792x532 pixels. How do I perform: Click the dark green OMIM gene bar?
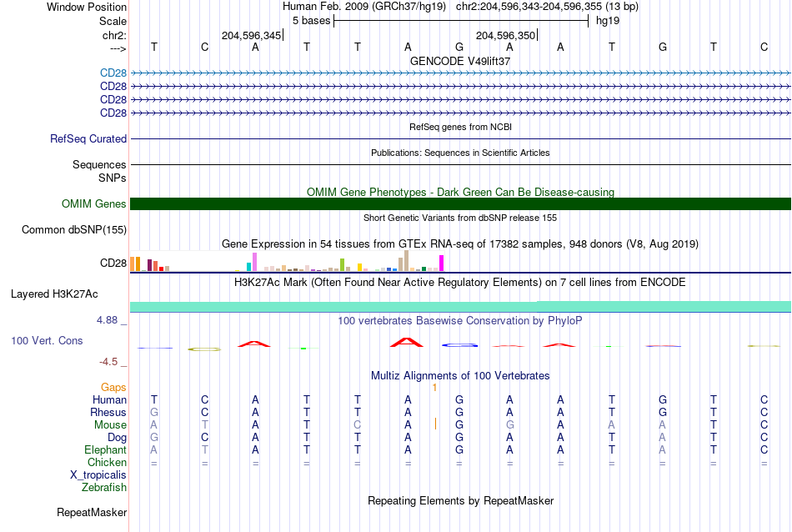tap(460, 203)
